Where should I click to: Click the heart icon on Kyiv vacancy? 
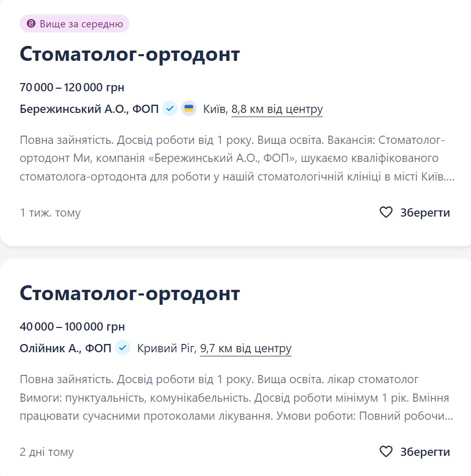(386, 212)
